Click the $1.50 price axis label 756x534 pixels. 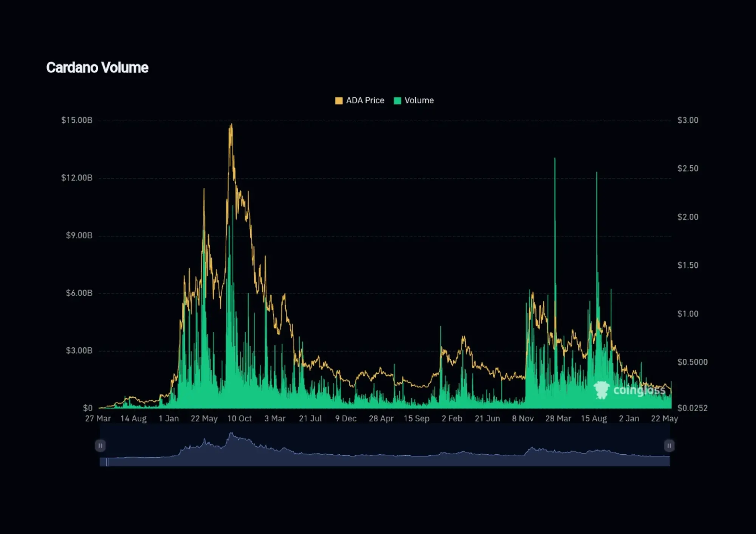coord(688,265)
